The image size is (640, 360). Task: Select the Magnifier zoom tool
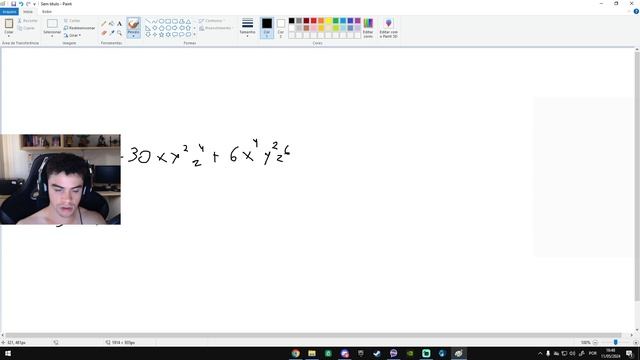(119, 33)
